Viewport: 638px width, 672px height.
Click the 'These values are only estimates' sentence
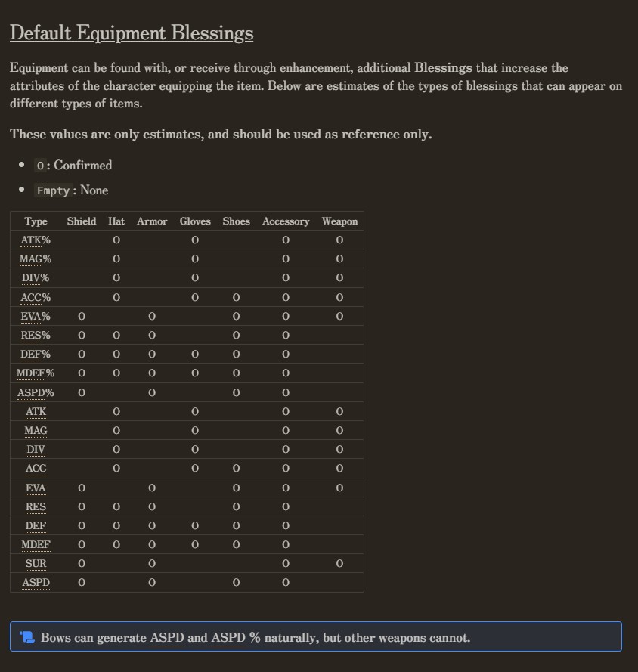(221, 134)
